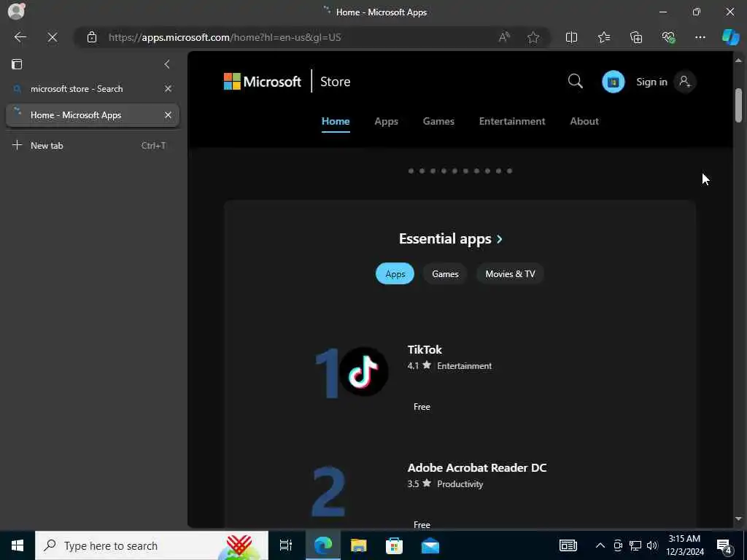
Task: Click the Store title link
Action: [335, 82]
